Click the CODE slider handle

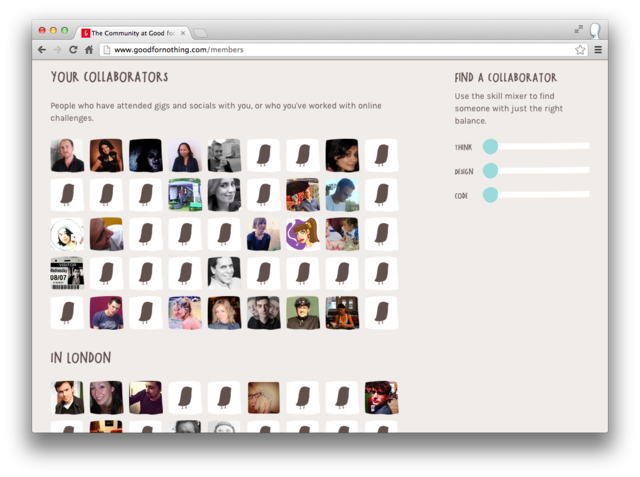click(x=490, y=195)
